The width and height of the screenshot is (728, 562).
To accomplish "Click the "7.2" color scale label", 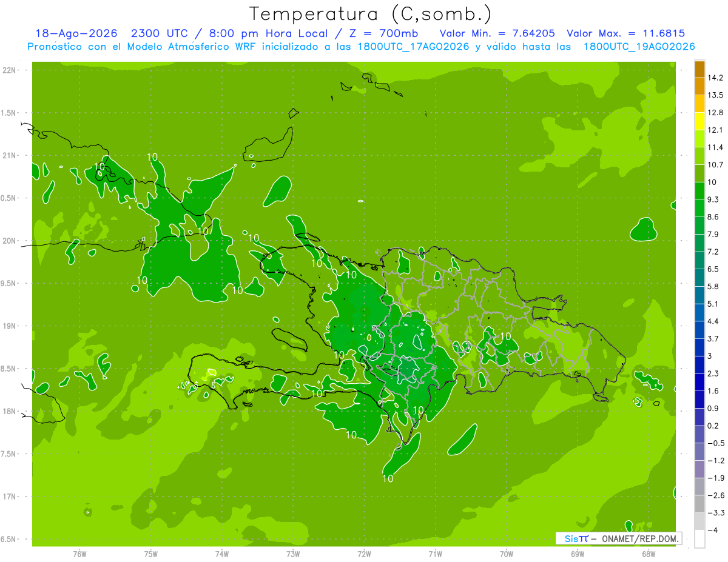I will pyautogui.click(x=713, y=251).
